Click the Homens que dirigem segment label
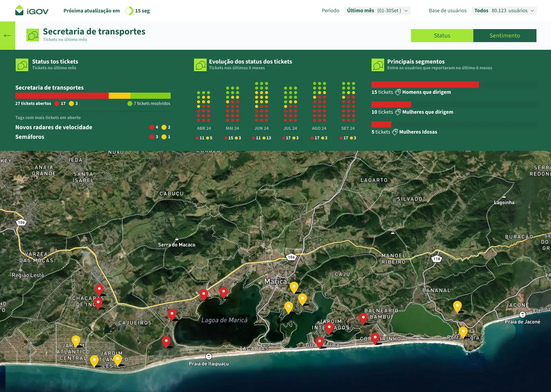Image resolution: width=551 pixels, height=392 pixels. (x=427, y=92)
